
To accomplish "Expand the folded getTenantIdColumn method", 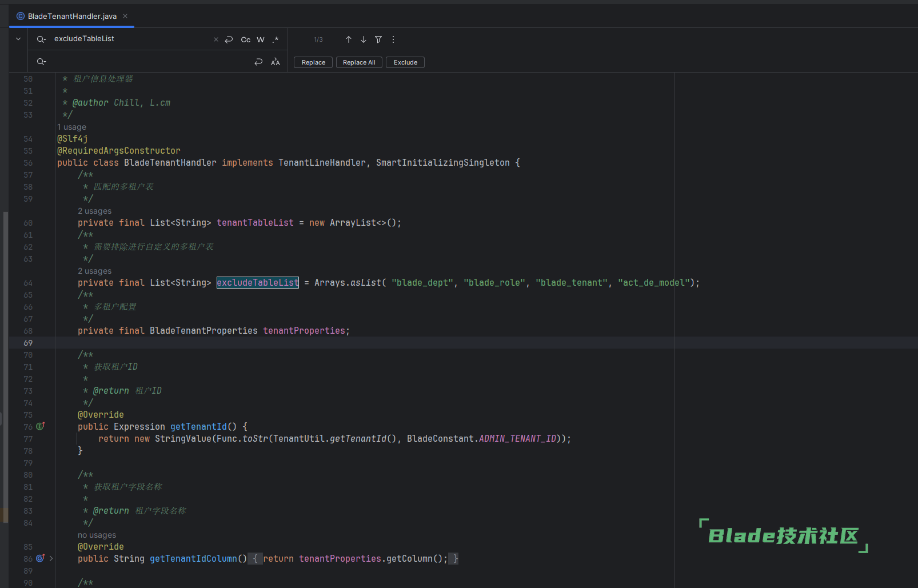I will [51, 558].
